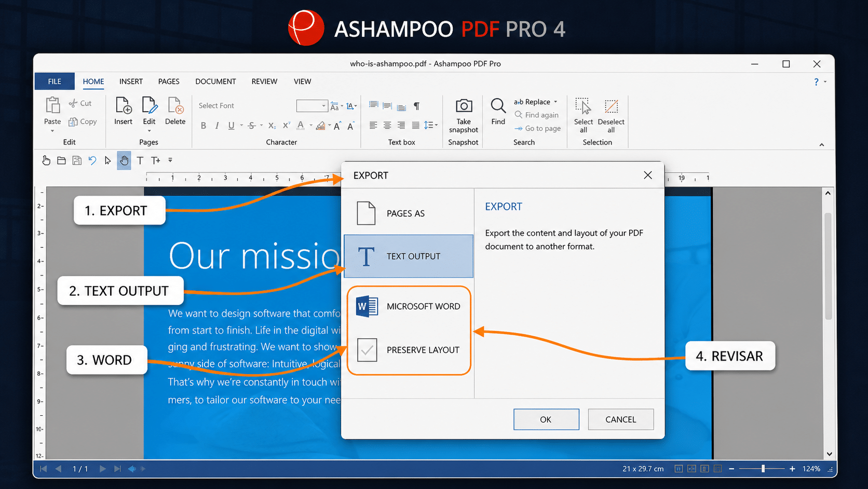
Task: Click the Take snapshot camera icon
Action: tap(464, 106)
